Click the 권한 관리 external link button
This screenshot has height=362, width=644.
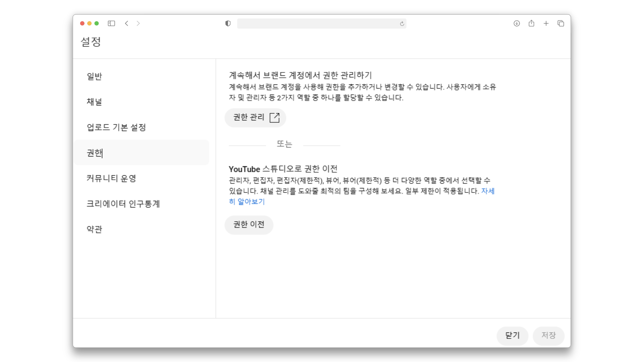point(256,118)
